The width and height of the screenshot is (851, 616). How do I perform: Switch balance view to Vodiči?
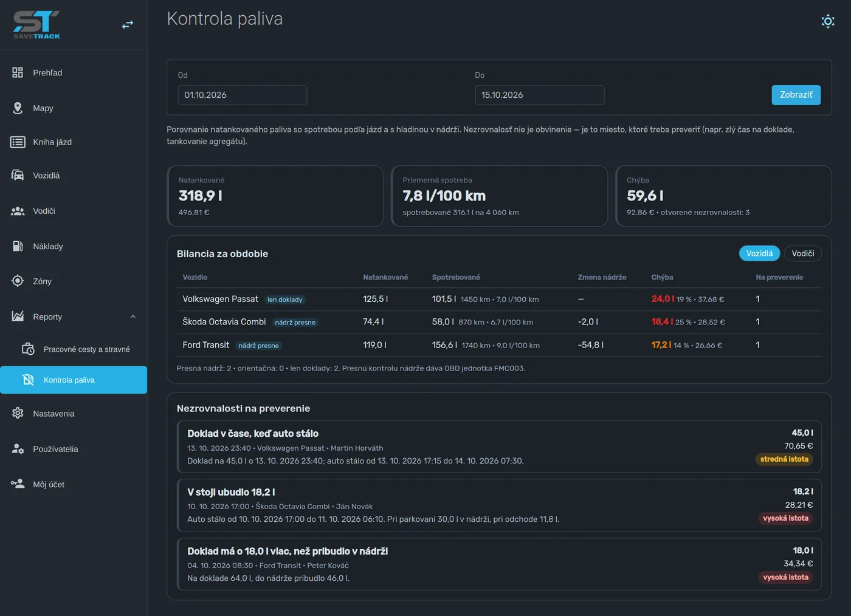tap(802, 253)
